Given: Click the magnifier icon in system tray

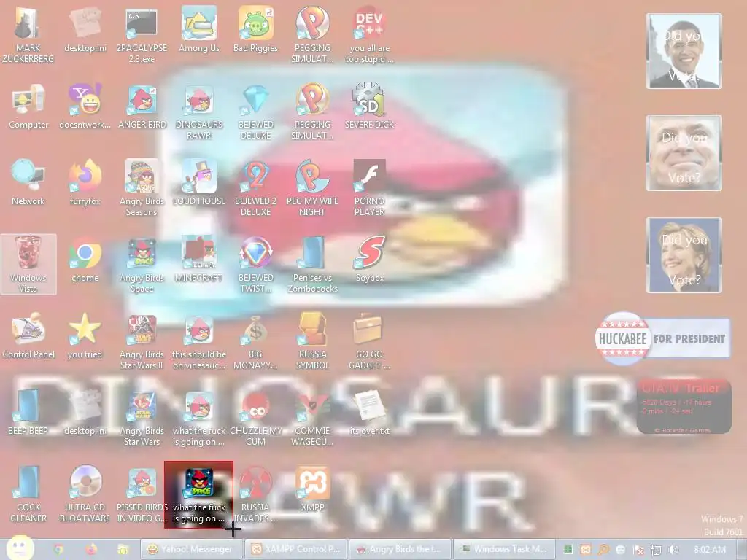Looking at the screenshot, I should (x=603, y=550).
